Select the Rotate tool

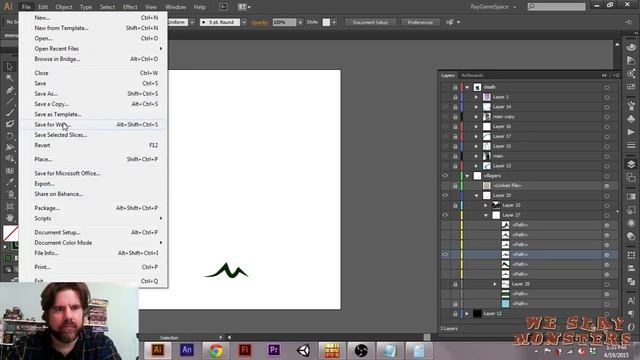pos(10,136)
